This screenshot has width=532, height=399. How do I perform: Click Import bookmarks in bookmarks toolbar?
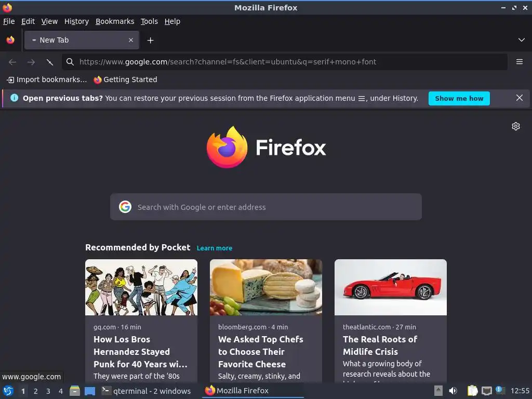coord(47,79)
